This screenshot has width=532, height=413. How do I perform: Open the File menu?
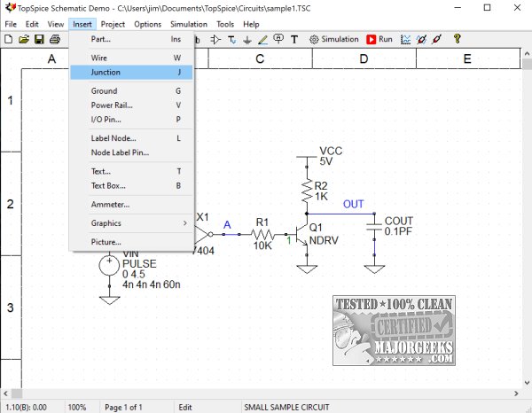(11, 25)
